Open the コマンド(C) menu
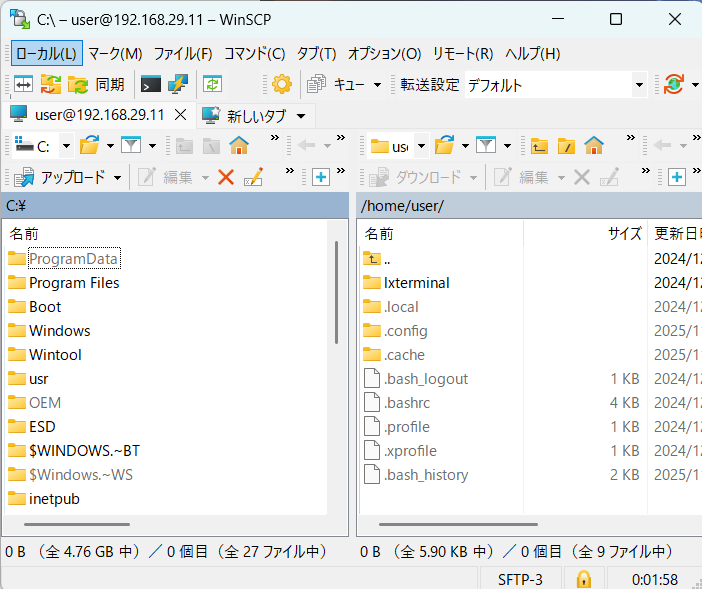702x589 pixels. point(254,53)
